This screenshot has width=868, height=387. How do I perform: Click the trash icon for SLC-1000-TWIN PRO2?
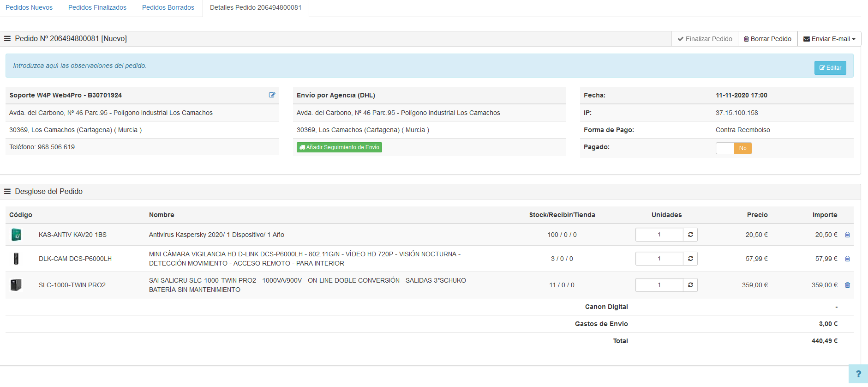pyautogui.click(x=847, y=285)
